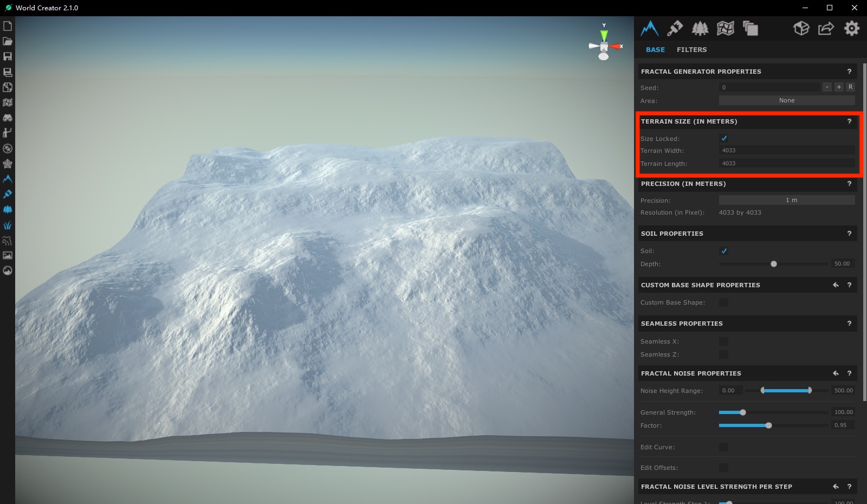Open the stacked layers panel
The width and height of the screenshot is (867, 504).
(750, 28)
